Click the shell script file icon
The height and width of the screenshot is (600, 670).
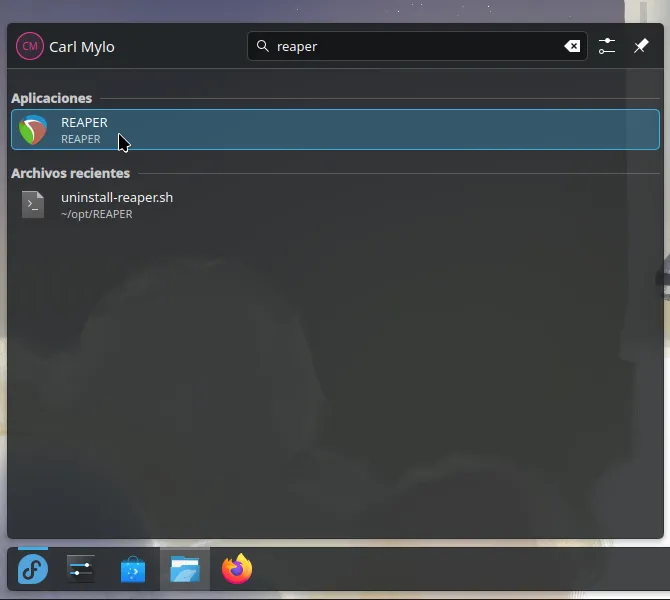click(x=33, y=205)
